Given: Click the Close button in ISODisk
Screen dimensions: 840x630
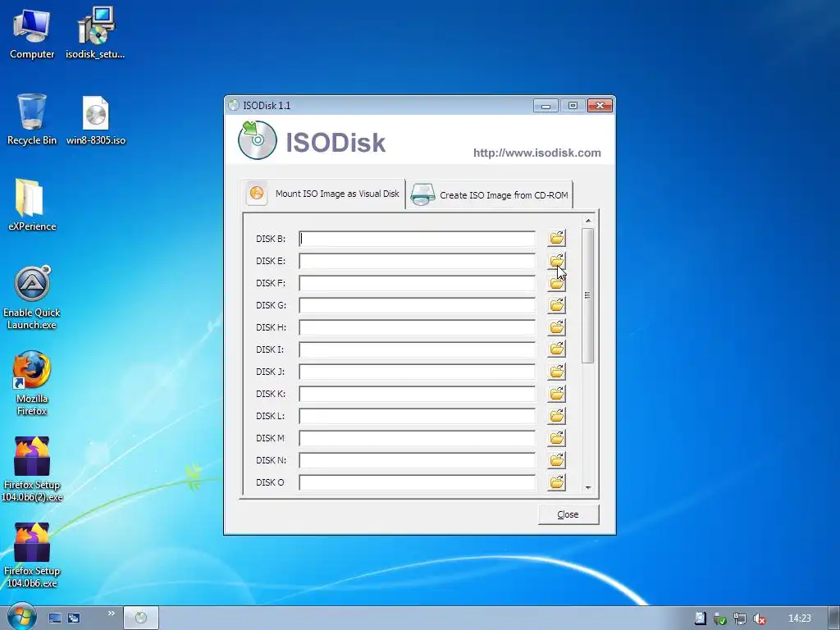Looking at the screenshot, I should [x=568, y=514].
